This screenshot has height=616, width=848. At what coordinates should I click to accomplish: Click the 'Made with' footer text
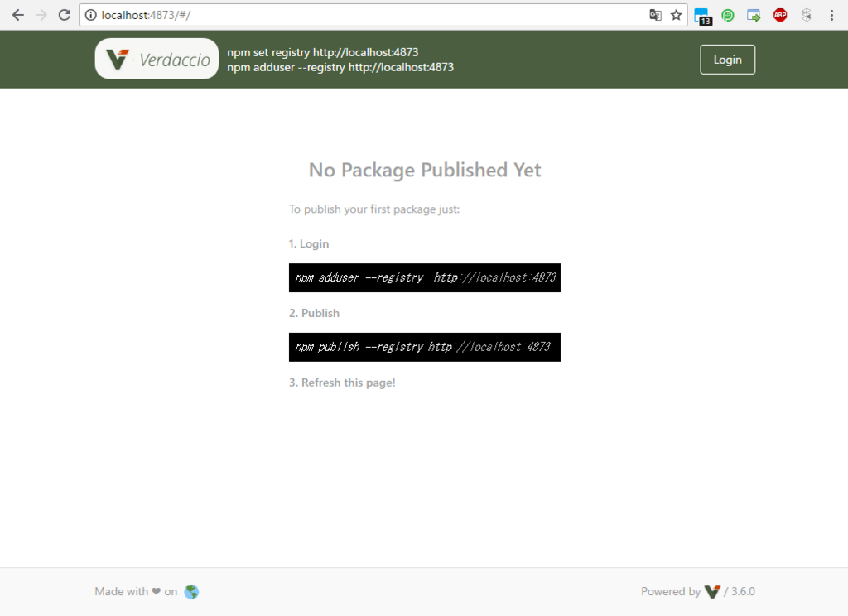(x=122, y=592)
